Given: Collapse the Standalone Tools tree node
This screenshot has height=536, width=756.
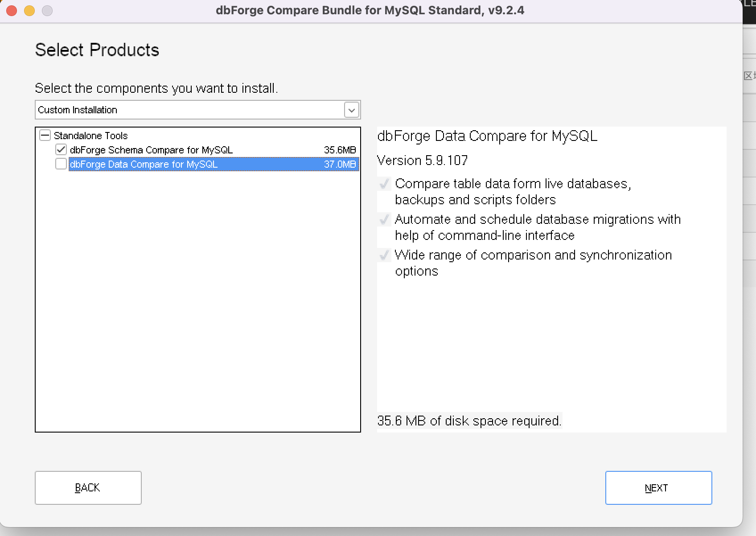Looking at the screenshot, I should tap(45, 135).
